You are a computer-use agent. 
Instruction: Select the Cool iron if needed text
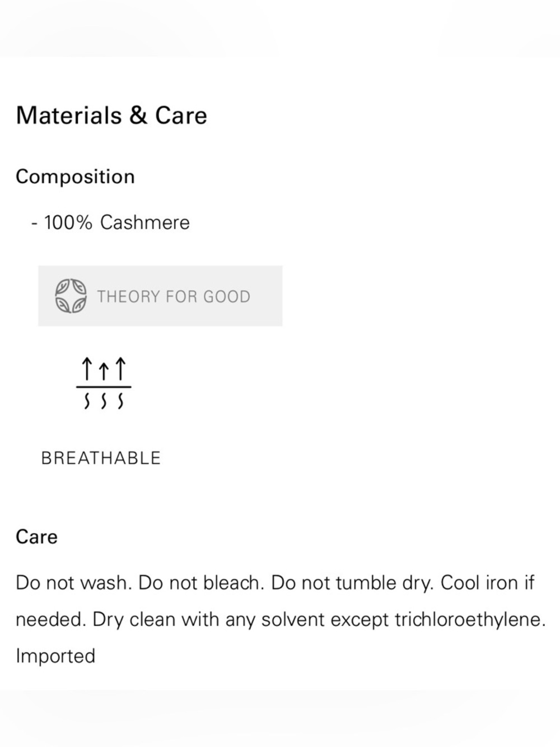(275, 601)
